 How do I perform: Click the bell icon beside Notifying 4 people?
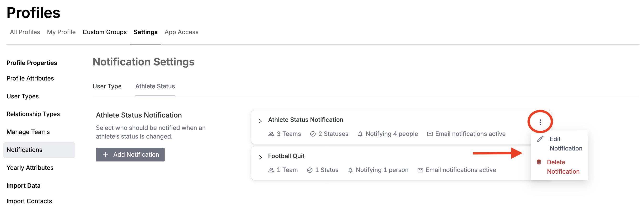(x=360, y=134)
